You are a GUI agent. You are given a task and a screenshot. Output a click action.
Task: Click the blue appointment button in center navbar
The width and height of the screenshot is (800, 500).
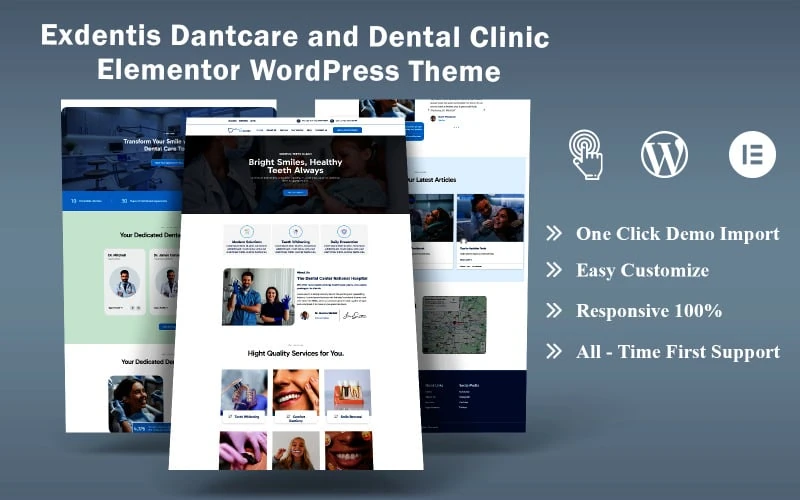(348, 130)
